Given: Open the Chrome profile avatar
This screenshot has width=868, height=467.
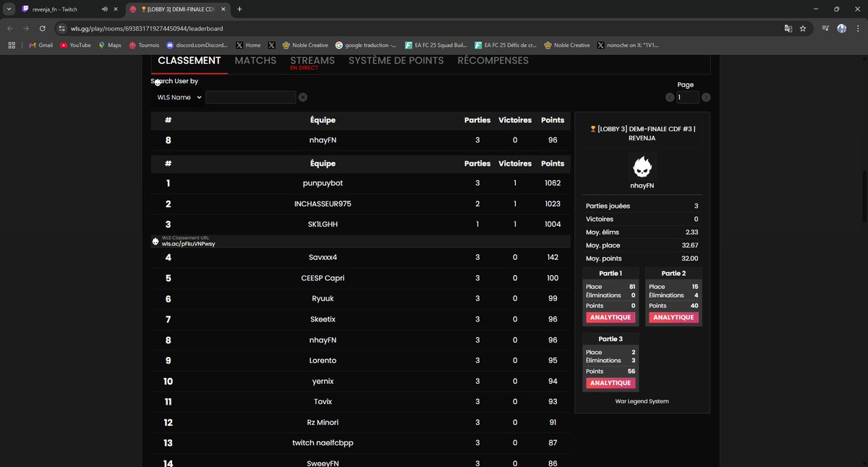Looking at the screenshot, I should tap(842, 28).
